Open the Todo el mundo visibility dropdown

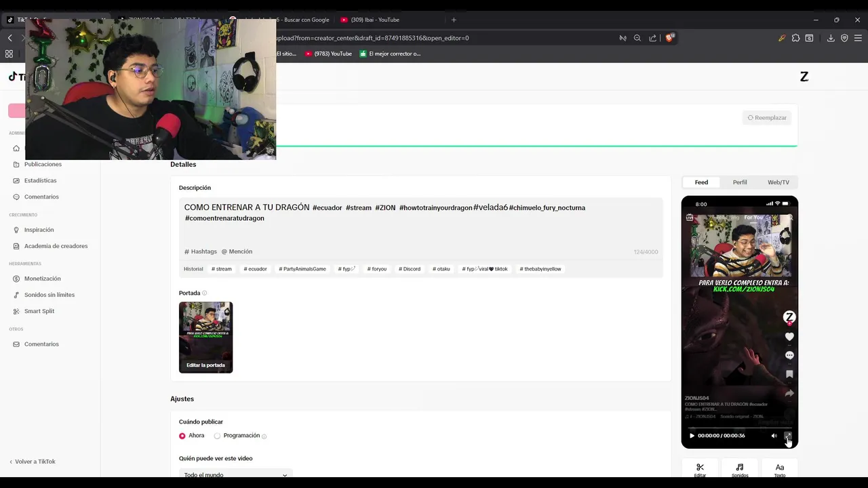point(235,474)
